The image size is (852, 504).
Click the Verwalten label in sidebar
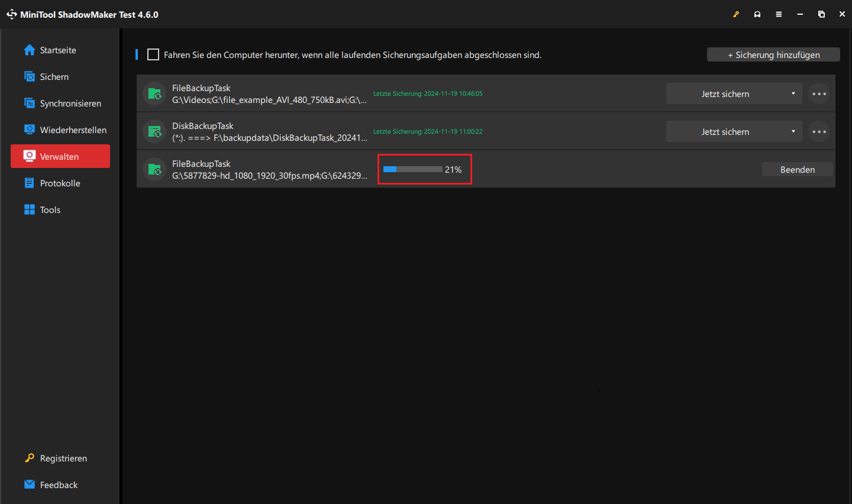[59, 156]
